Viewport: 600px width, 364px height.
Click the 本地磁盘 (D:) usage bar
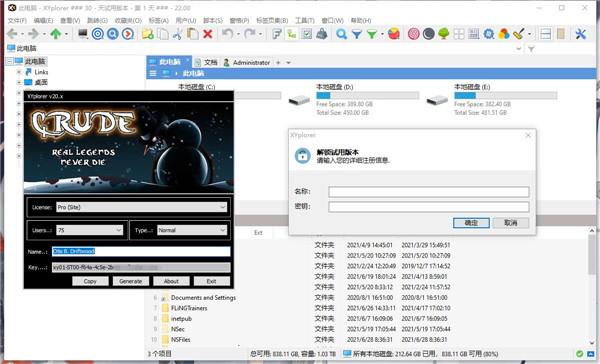[x=367, y=95]
